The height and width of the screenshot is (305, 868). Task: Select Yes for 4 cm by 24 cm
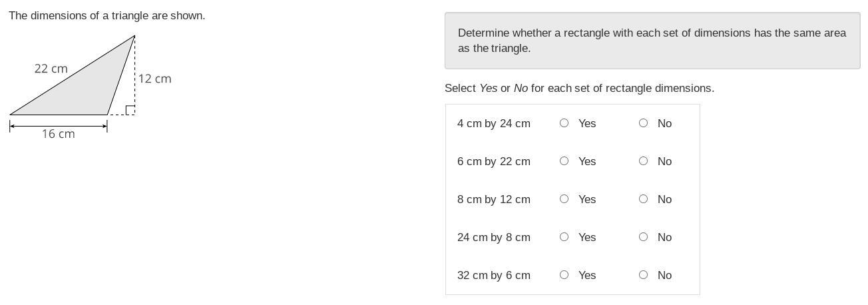click(x=564, y=123)
